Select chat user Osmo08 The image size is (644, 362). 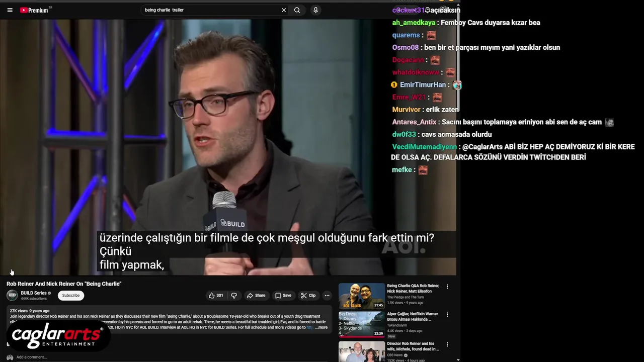pos(406,48)
